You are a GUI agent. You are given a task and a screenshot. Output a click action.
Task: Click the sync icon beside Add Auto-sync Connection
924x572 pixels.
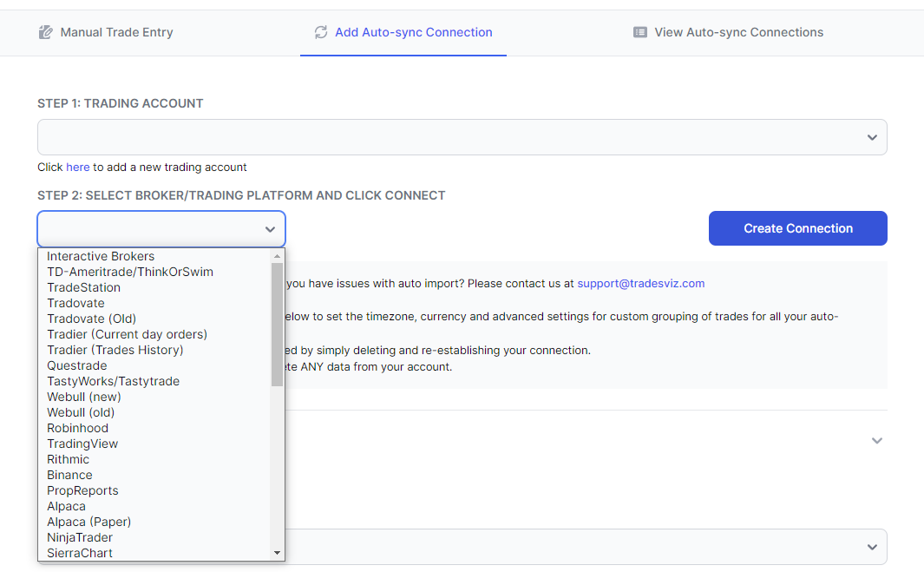click(321, 31)
